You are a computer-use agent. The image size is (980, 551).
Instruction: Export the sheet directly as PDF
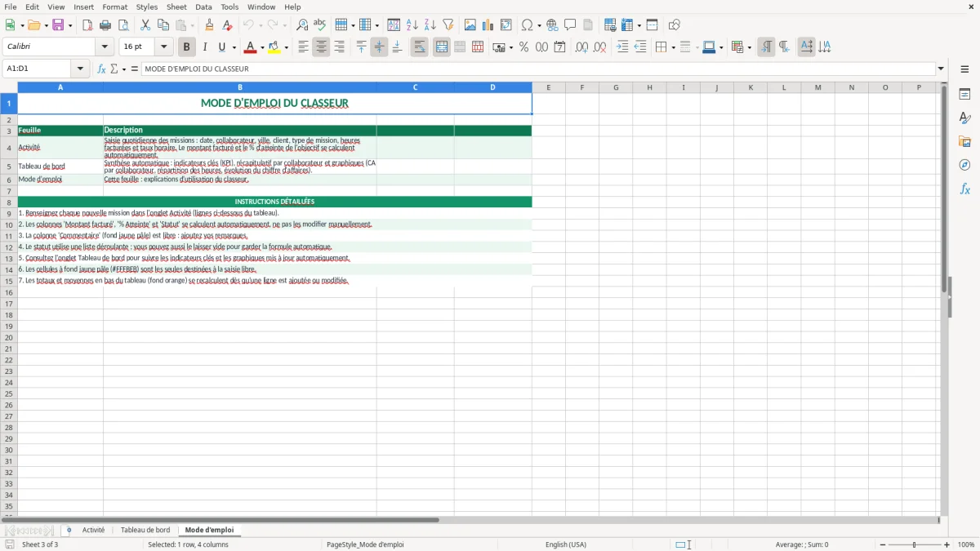coord(87,25)
